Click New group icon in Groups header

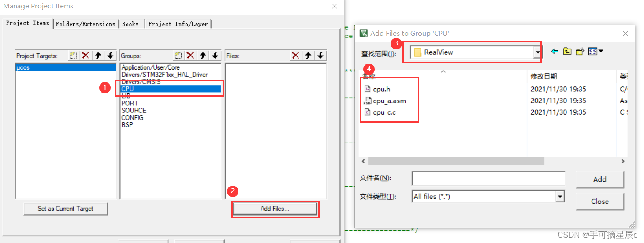click(x=178, y=56)
